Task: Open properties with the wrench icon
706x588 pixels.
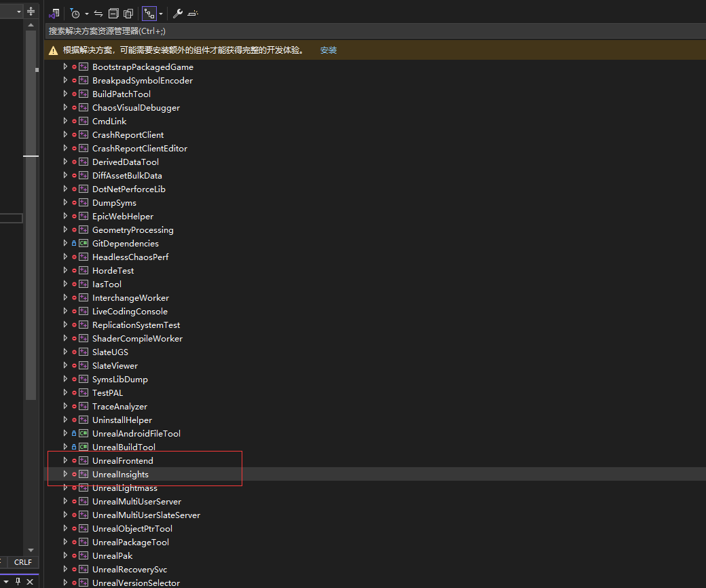Action: (x=178, y=14)
